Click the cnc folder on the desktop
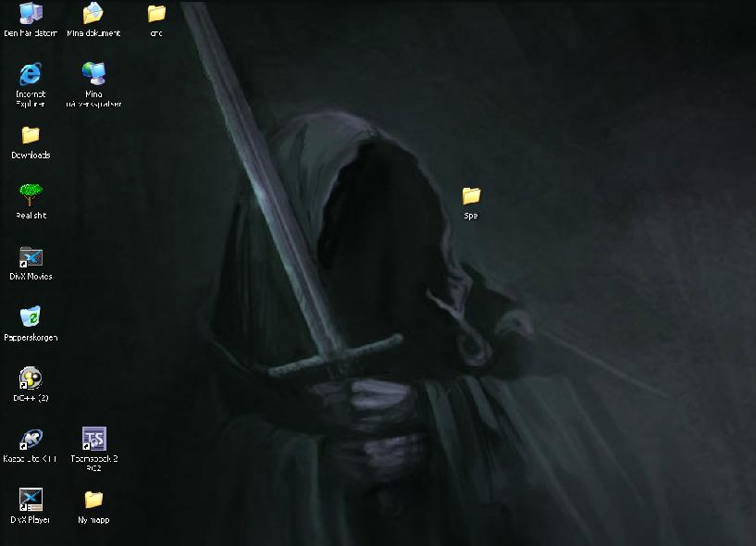Viewport: 756px width, 546px height. (156, 14)
